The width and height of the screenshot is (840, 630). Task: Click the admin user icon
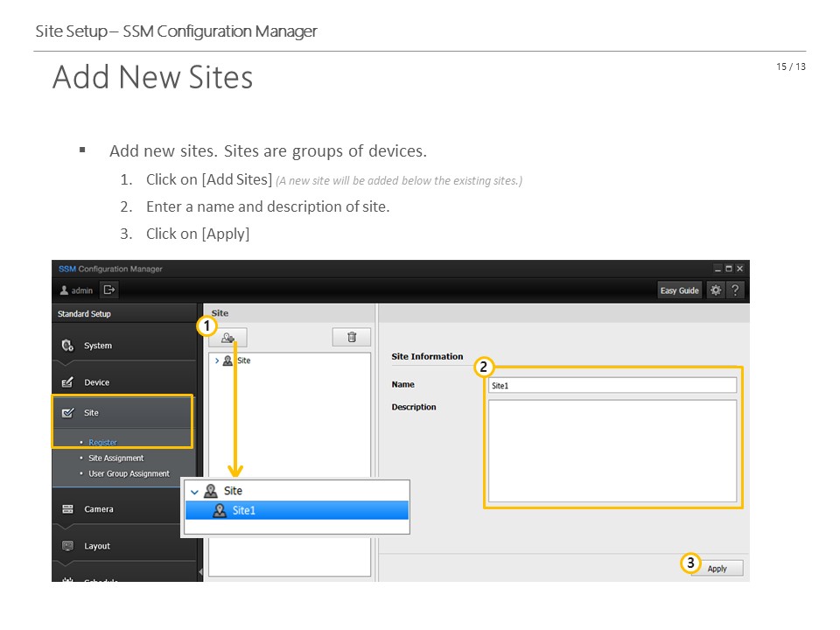tap(64, 290)
